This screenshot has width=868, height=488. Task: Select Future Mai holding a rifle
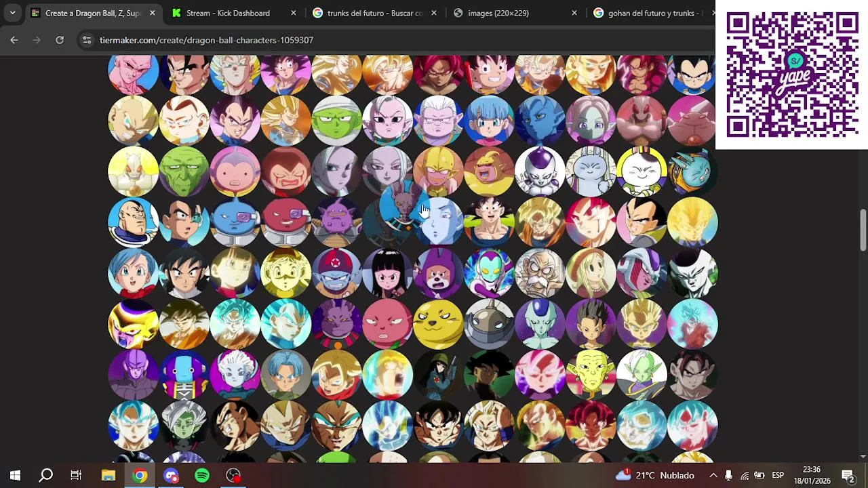point(439,375)
